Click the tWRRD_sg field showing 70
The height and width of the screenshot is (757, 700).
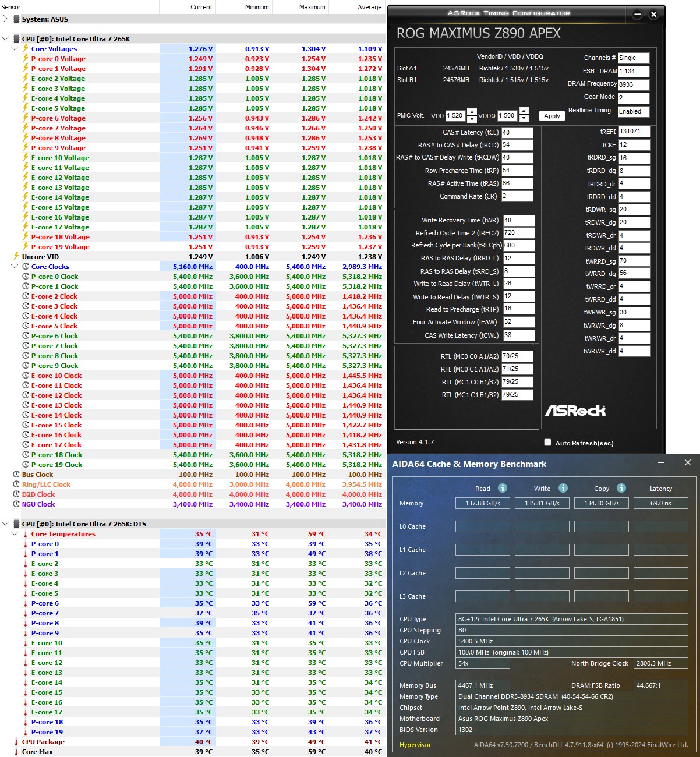(634, 261)
